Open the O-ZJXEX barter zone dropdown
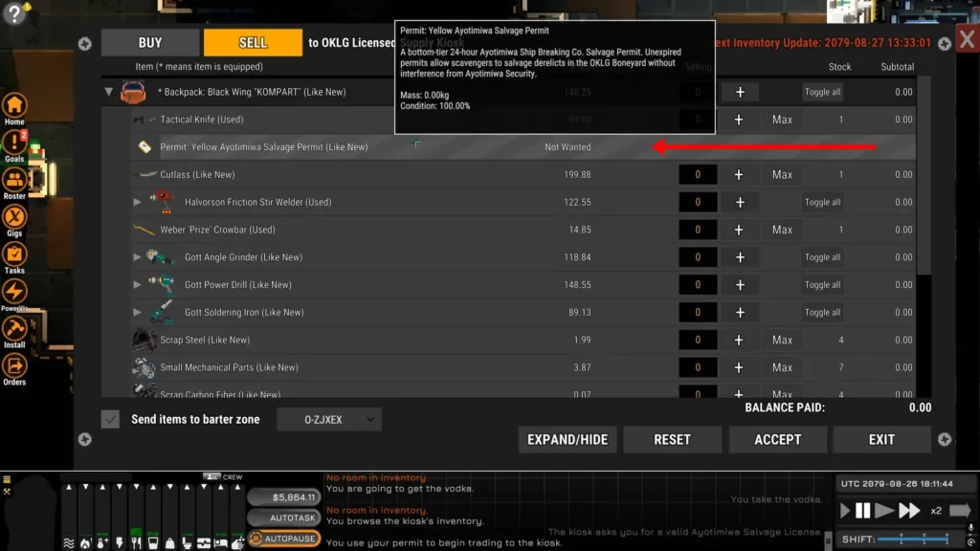 tap(329, 419)
